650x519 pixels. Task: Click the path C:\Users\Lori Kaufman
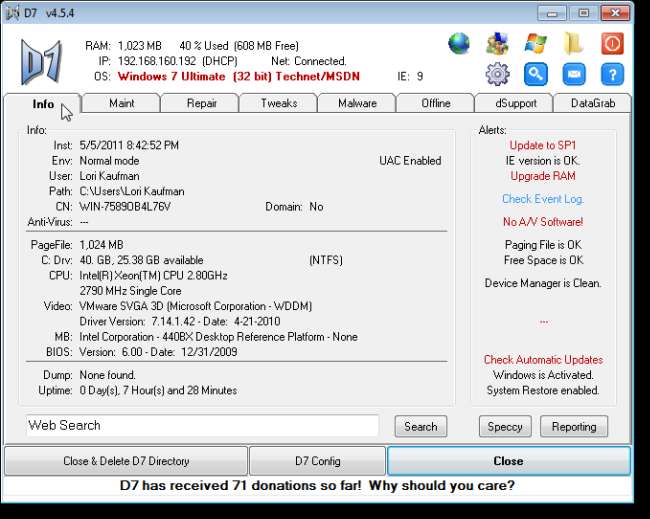pos(132,192)
